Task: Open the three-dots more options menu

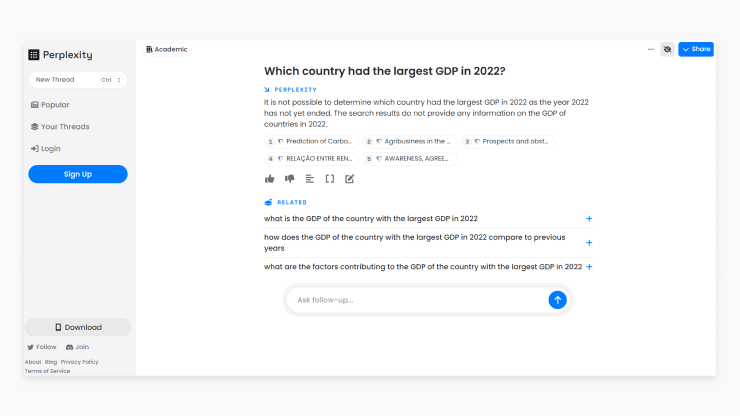Action: pyautogui.click(x=650, y=49)
